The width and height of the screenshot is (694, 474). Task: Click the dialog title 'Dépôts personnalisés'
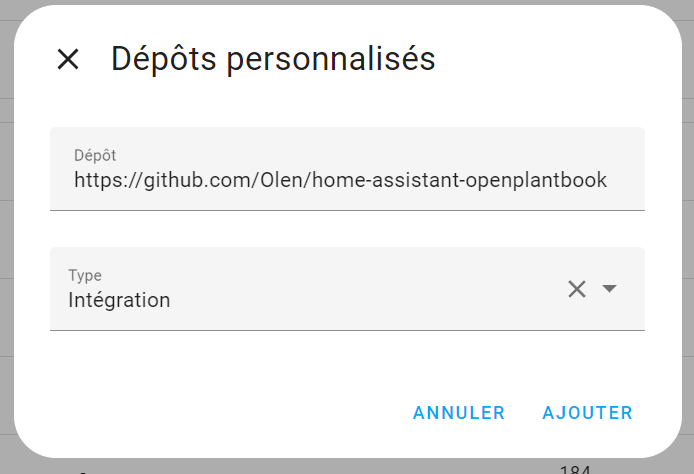[273, 59]
